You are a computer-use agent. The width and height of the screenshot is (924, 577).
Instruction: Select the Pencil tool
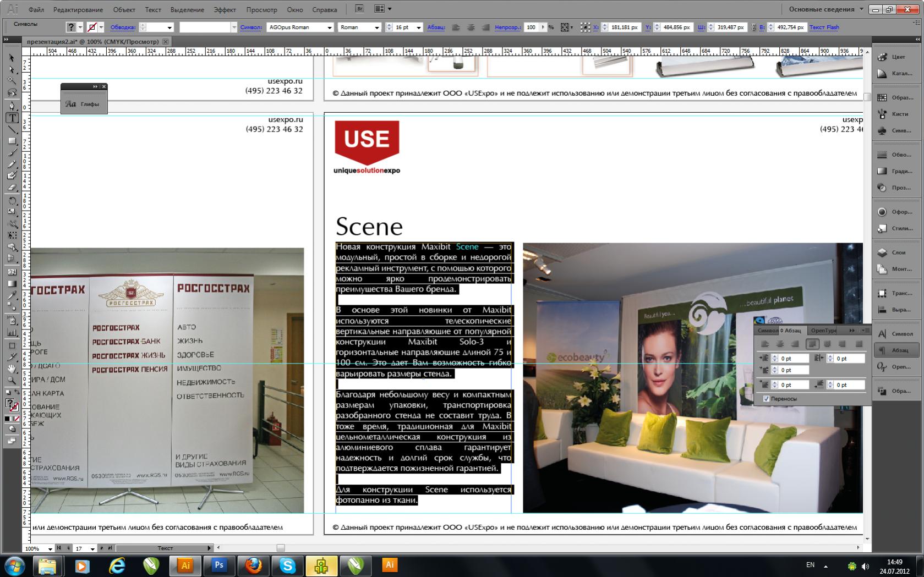pos(12,164)
